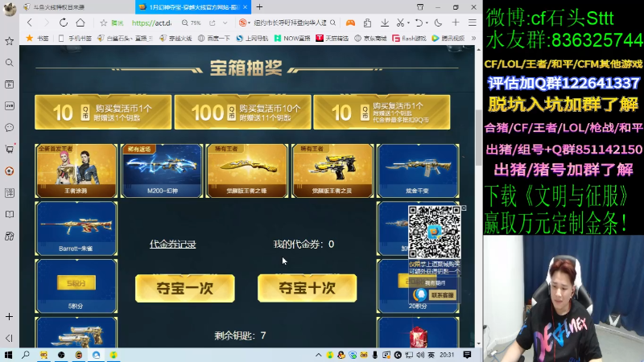Switch to the 斗鱼火线 first tab
644x362 pixels.
coord(78,7)
